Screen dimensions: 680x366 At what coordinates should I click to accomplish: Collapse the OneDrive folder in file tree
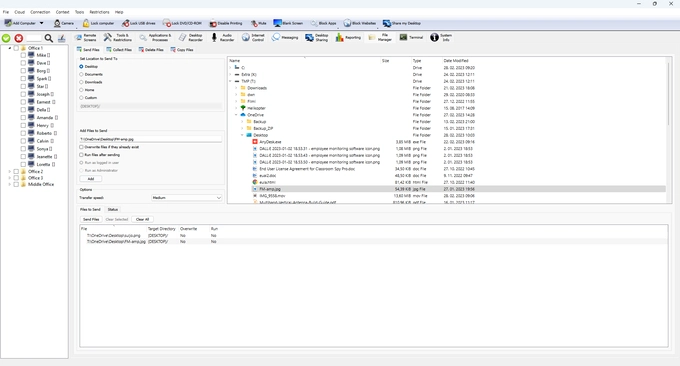(x=236, y=115)
